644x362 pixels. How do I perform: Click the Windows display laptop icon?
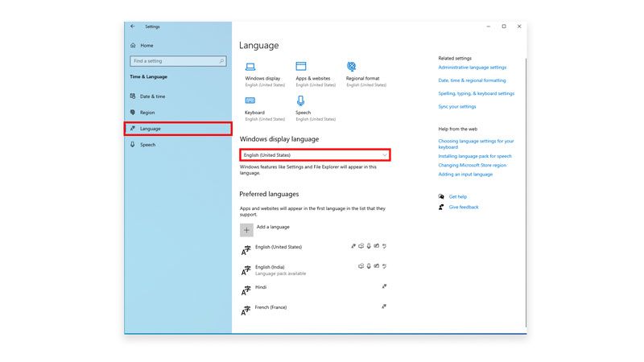pos(250,67)
